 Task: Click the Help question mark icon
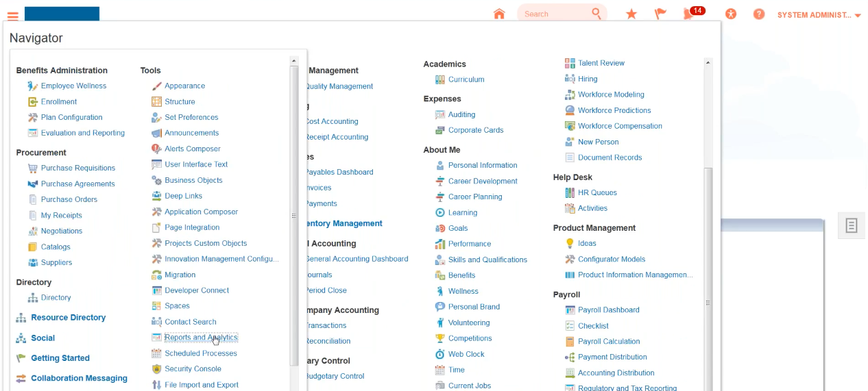759,14
